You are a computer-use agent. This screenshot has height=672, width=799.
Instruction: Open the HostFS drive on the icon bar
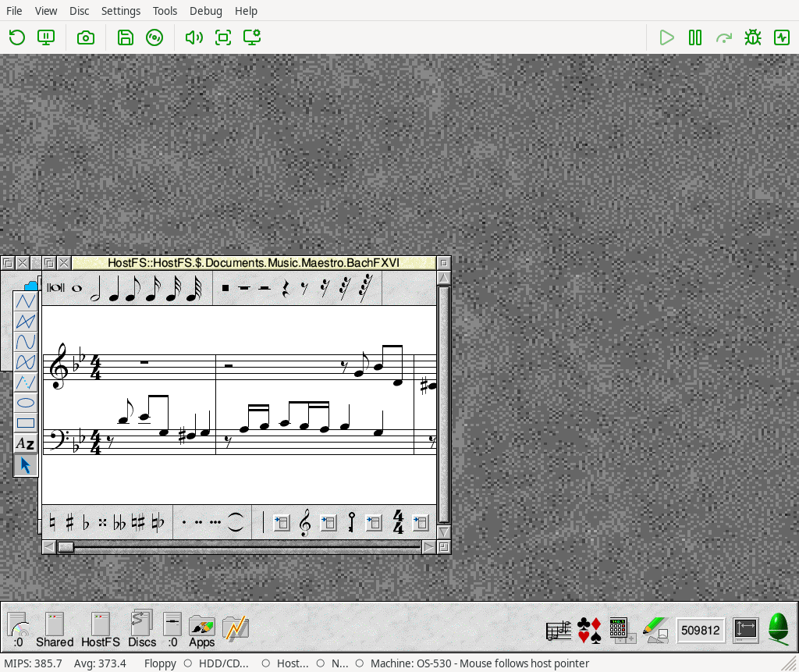[101, 631]
